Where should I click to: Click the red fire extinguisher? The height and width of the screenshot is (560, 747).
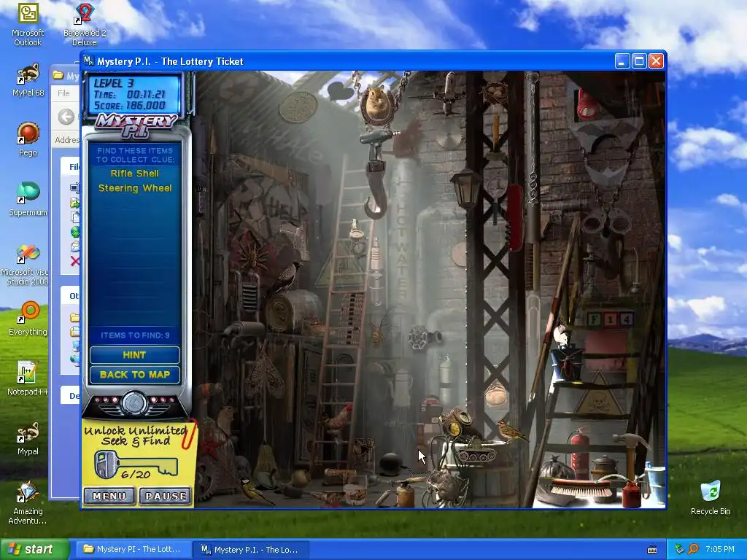coord(579,452)
